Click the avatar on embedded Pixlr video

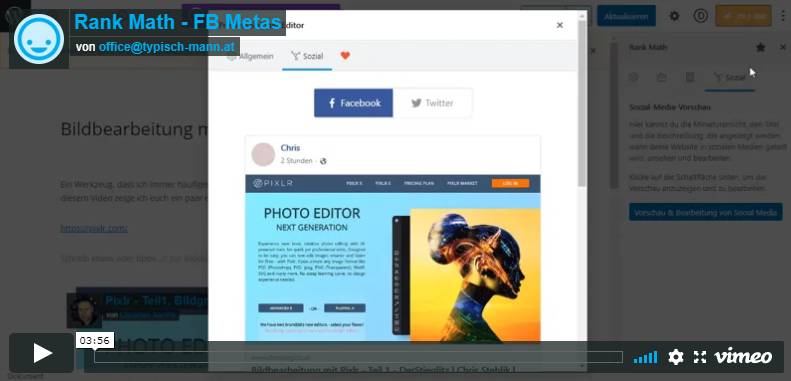84,310
